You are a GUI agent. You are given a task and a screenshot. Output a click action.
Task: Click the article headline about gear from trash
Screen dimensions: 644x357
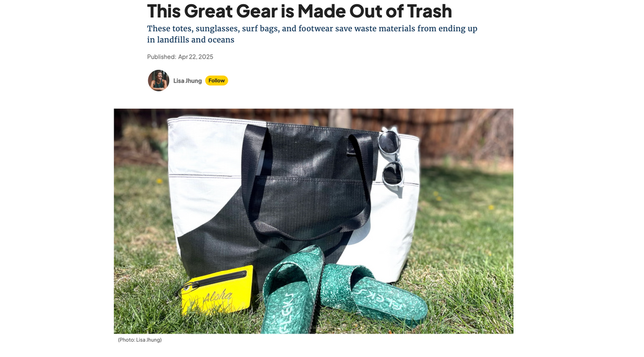pyautogui.click(x=299, y=11)
